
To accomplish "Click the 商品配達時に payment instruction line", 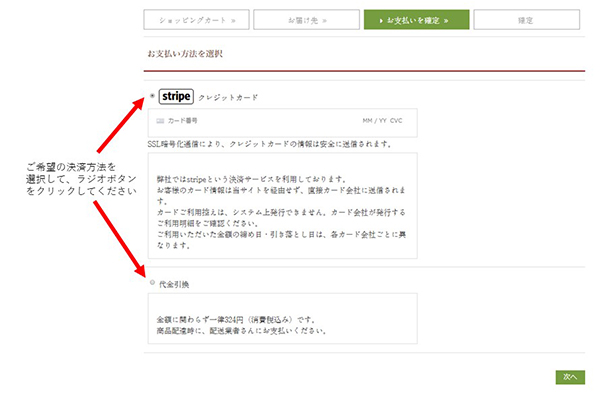I will (x=241, y=331).
